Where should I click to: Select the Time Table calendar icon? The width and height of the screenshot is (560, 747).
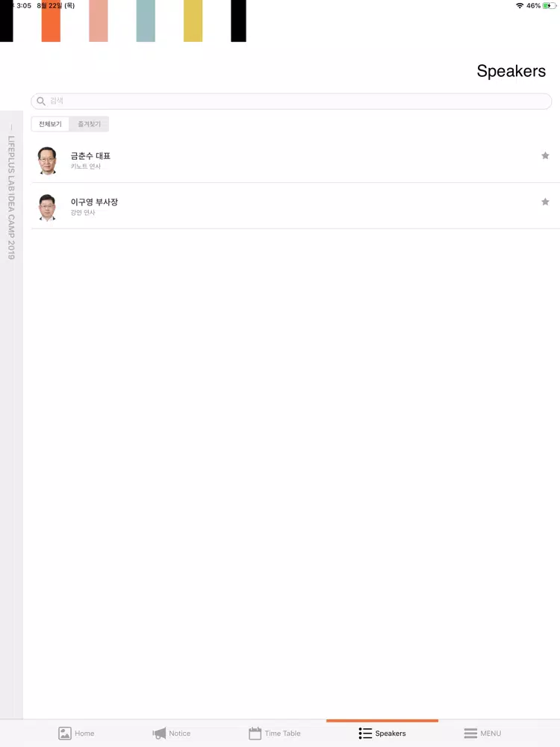tap(255, 734)
